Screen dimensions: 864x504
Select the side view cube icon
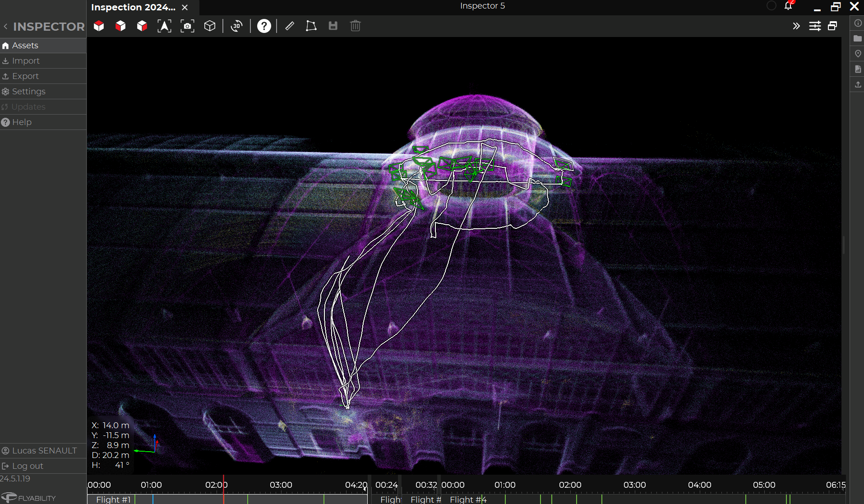coord(142,26)
